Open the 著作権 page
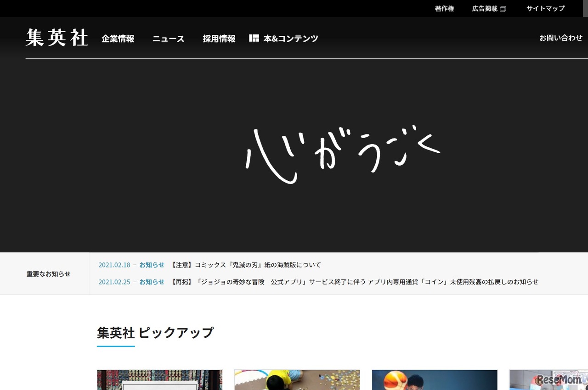This screenshot has width=588, height=390. 443,8
